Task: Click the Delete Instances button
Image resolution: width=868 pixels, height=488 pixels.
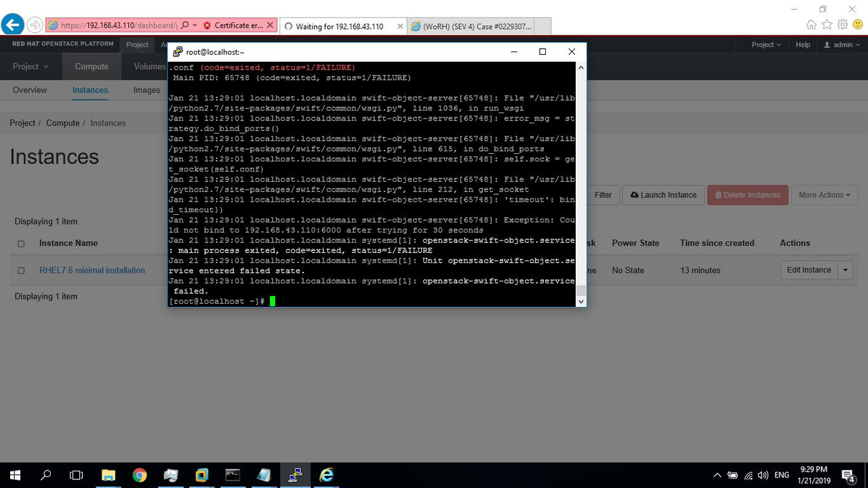Action: (x=748, y=195)
